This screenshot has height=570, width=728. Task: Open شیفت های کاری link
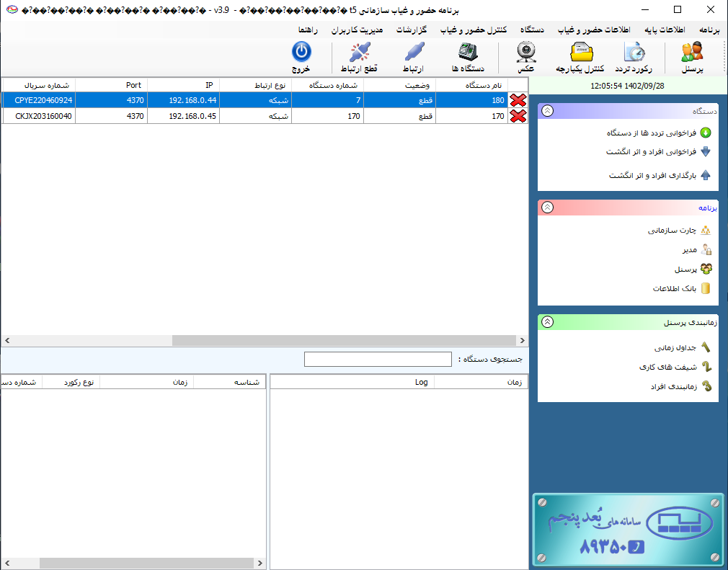click(x=667, y=367)
